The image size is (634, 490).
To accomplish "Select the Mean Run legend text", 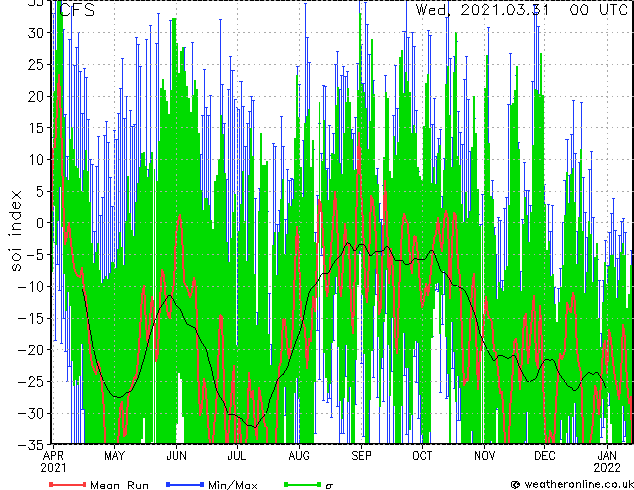I will [119, 485].
